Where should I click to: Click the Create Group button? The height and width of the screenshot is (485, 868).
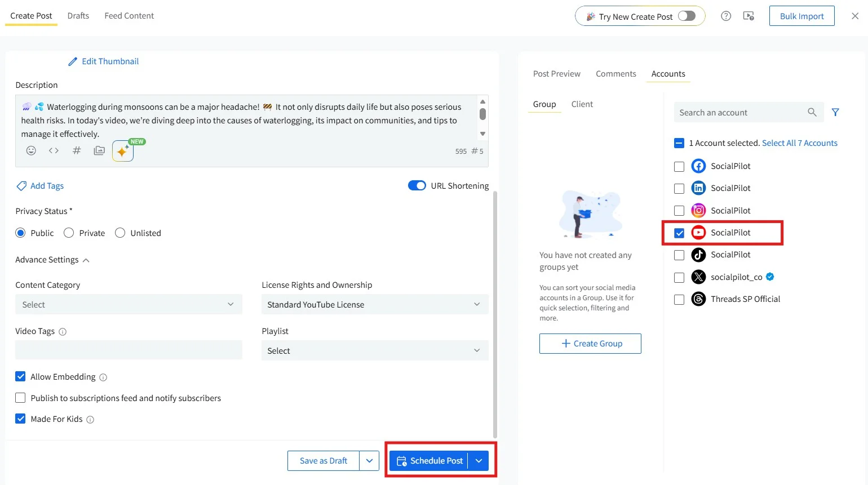pyautogui.click(x=590, y=344)
